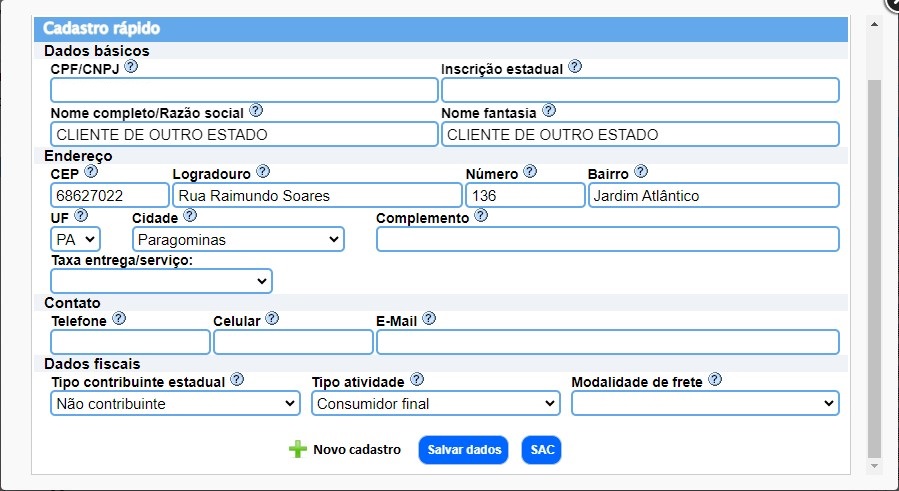Image resolution: width=899 pixels, height=491 pixels.
Task: Expand the Taxa entrega/serviço dropdown
Action: point(161,281)
